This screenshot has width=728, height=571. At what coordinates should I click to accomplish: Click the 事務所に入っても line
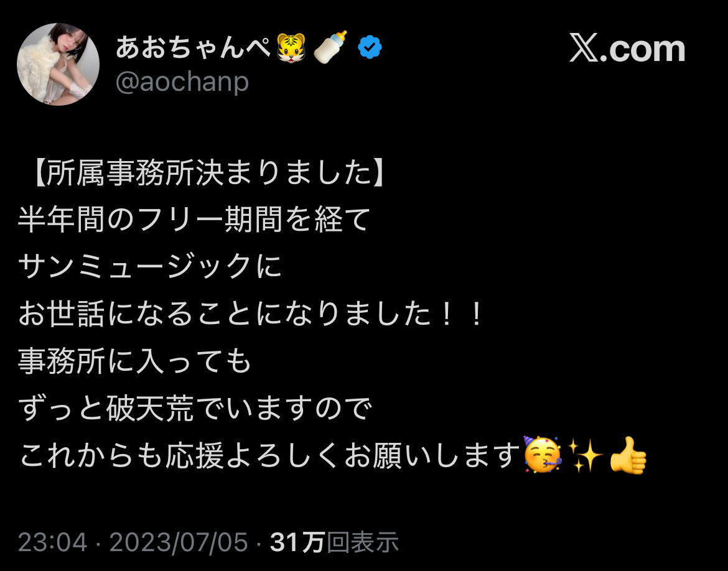tap(135, 361)
